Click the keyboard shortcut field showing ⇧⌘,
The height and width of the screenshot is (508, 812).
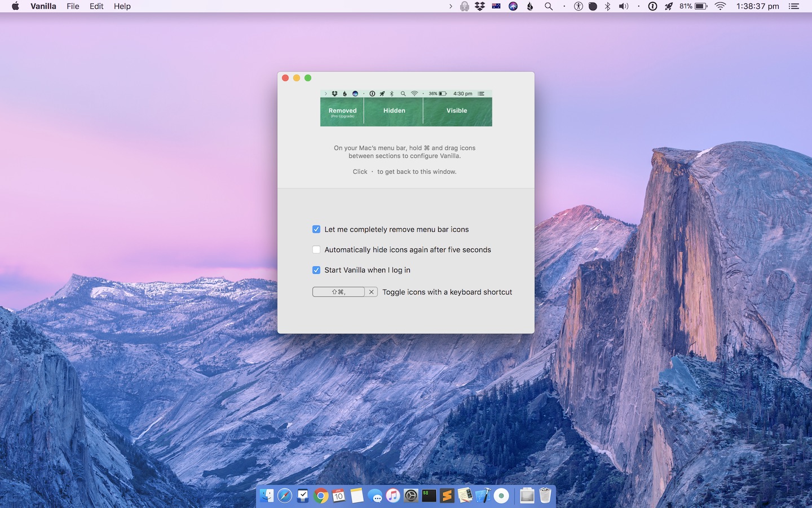pos(339,292)
